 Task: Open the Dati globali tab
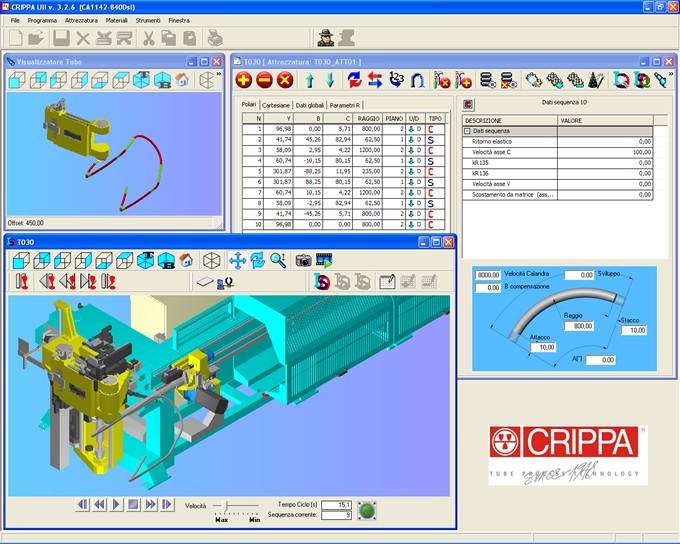(309, 105)
